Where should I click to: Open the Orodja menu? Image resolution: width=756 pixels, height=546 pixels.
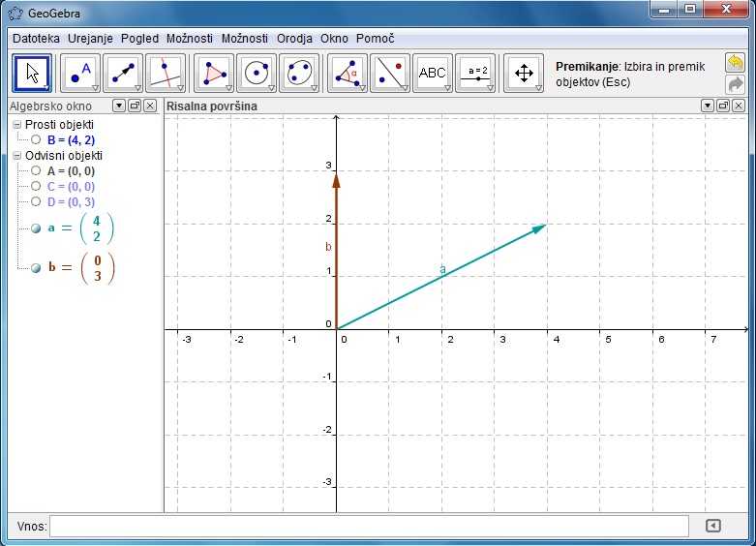pos(294,39)
